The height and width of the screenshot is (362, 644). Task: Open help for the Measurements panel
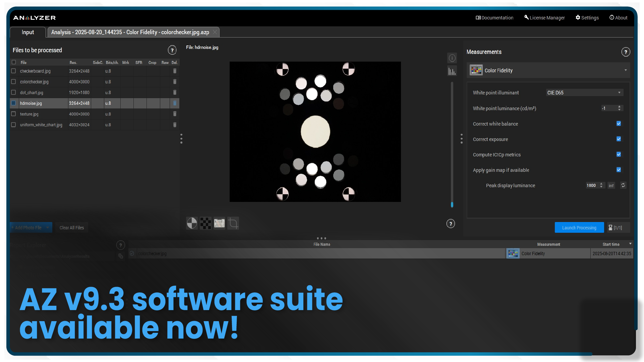[x=626, y=52]
